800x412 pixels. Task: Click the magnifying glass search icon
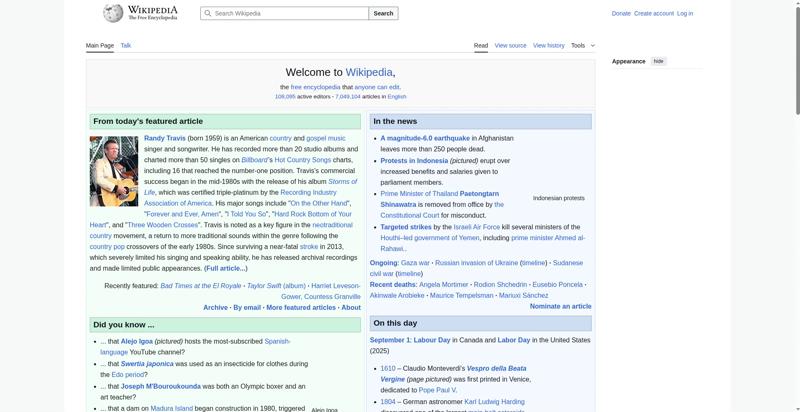click(x=207, y=13)
